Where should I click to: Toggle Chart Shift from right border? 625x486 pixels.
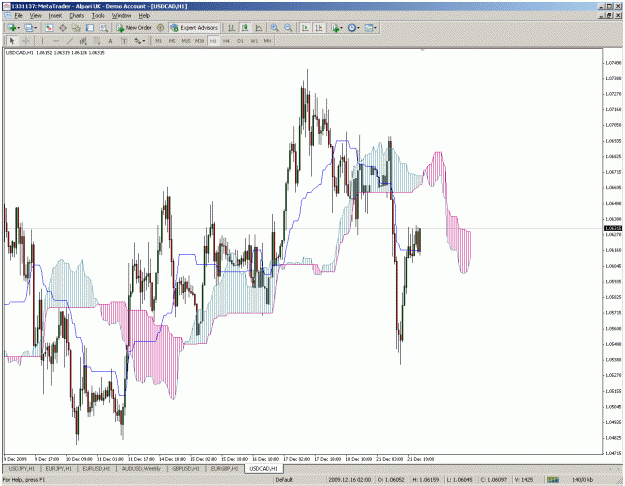(319, 28)
